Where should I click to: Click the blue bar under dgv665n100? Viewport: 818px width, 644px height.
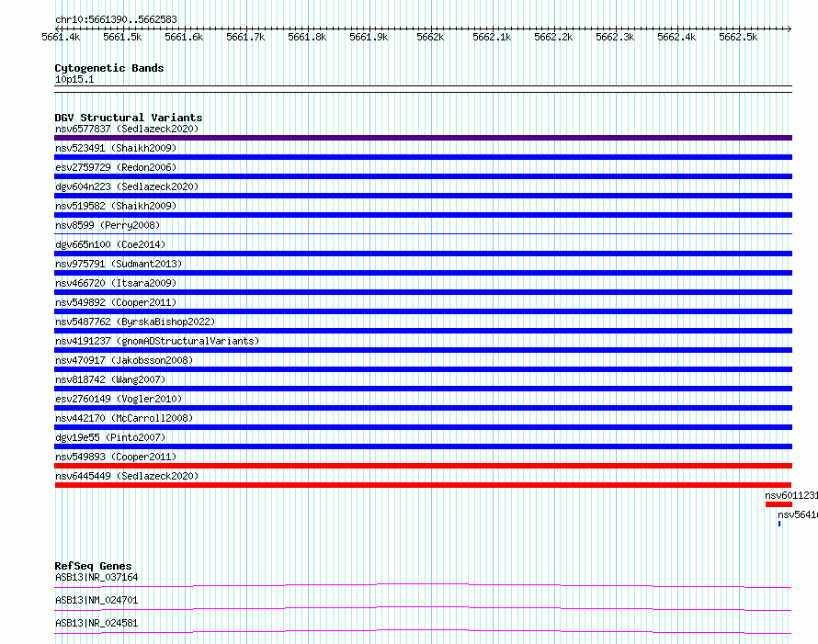pos(423,254)
